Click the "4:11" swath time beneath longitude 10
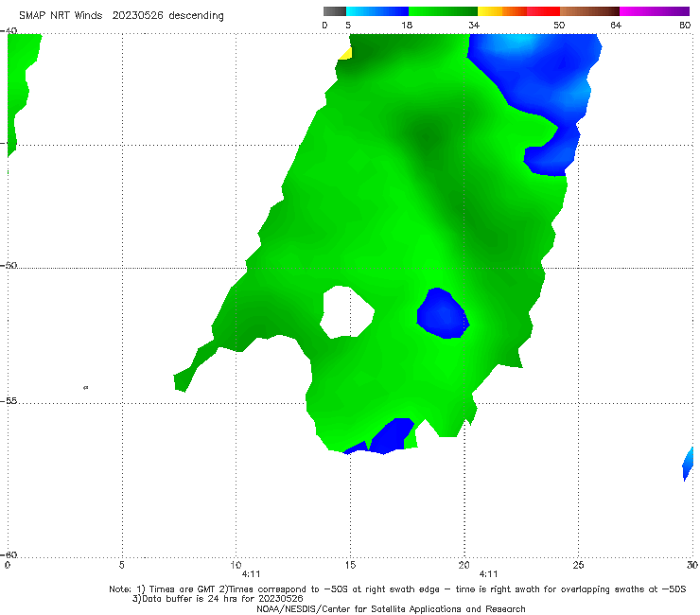The height and width of the screenshot is (615, 700). 251,574
